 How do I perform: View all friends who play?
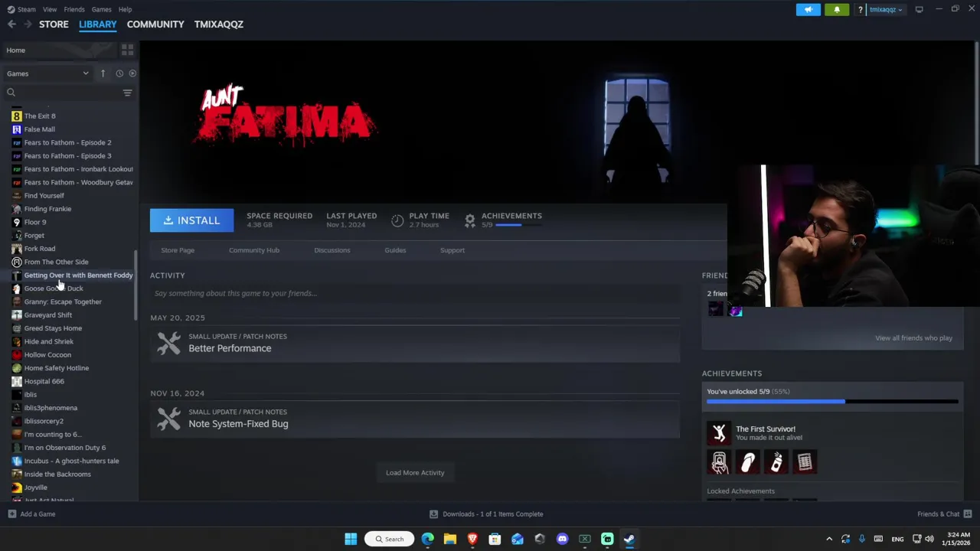(913, 338)
